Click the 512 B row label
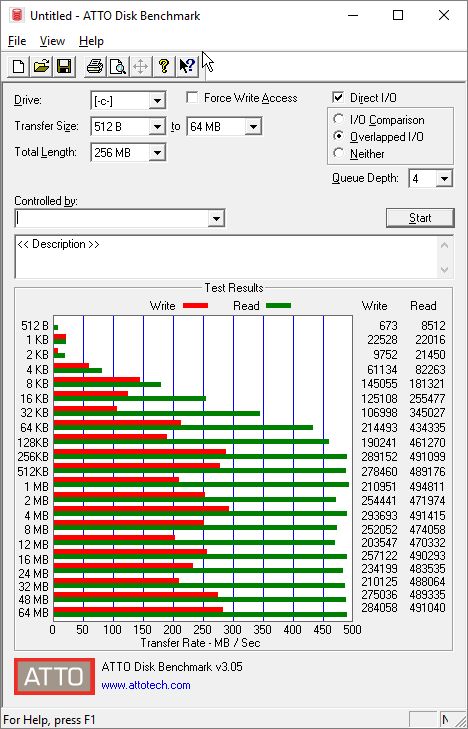The height and width of the screenshot is (729, 468). click(x=35, y=326)
